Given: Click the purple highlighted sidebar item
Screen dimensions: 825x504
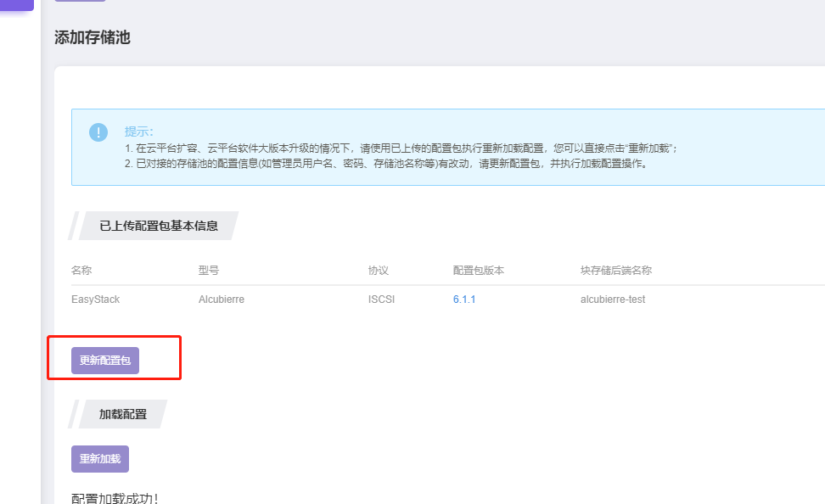Looking at the screenshot, I should tap(17, 4).
